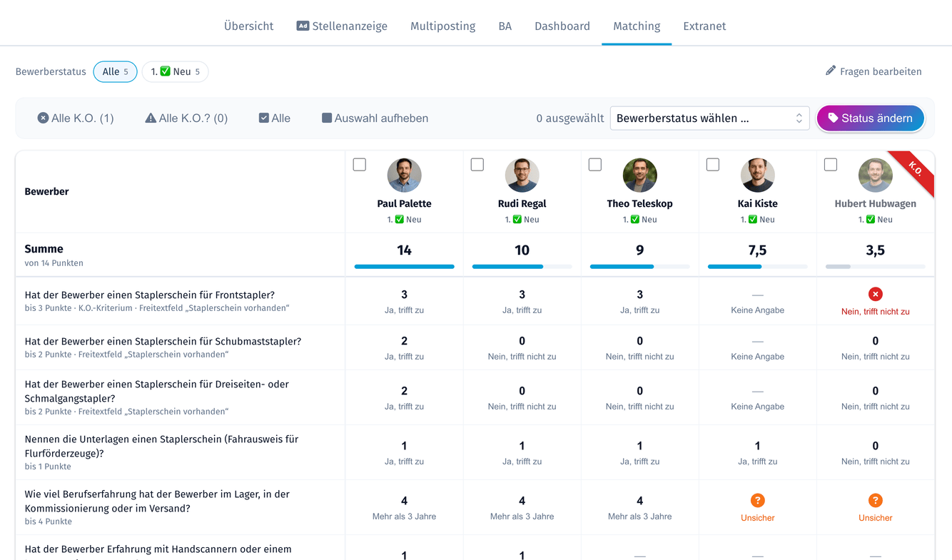The image size is (952, 560).
Task: Click the green check in Paul Palette's status
Action: 400,220
